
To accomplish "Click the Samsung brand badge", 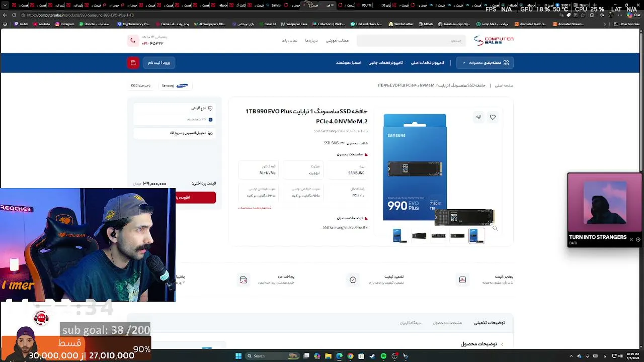I will 175,85.
